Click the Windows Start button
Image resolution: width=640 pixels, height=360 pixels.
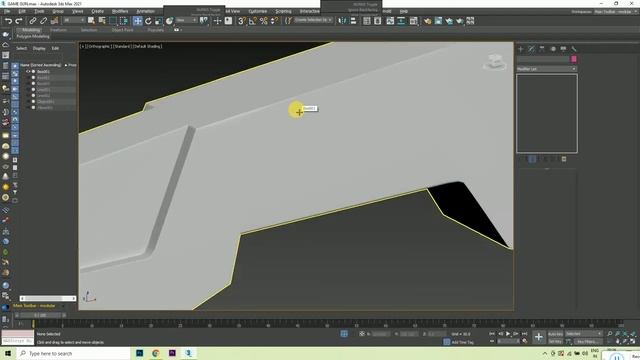click(8, 353)
